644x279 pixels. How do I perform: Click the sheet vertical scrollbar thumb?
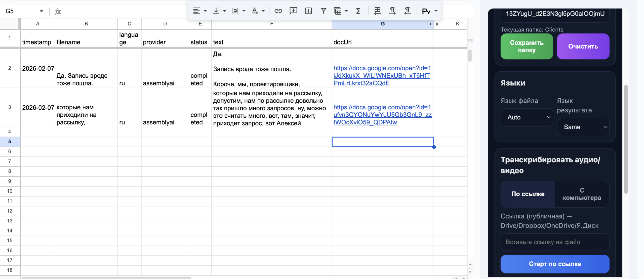470,56
